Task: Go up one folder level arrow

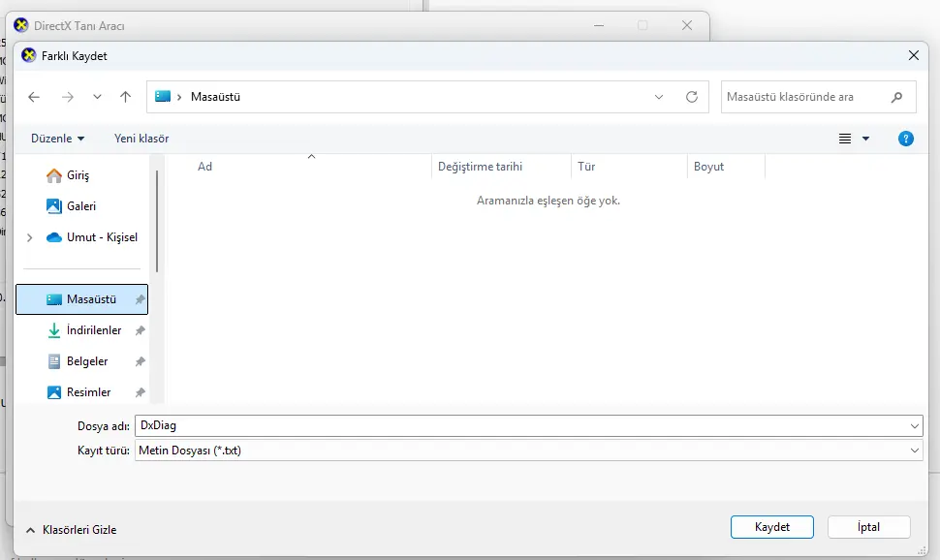Action: [x=125, y=97]
